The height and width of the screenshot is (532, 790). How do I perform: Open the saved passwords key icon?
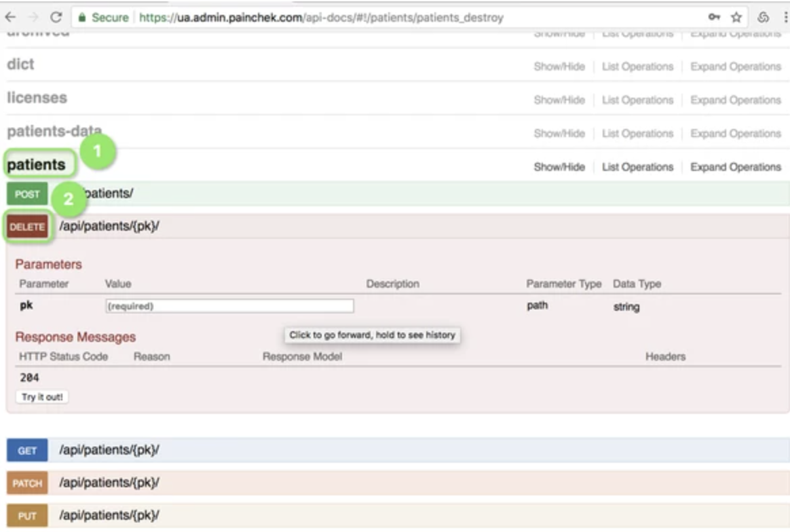tap(714, 17)
